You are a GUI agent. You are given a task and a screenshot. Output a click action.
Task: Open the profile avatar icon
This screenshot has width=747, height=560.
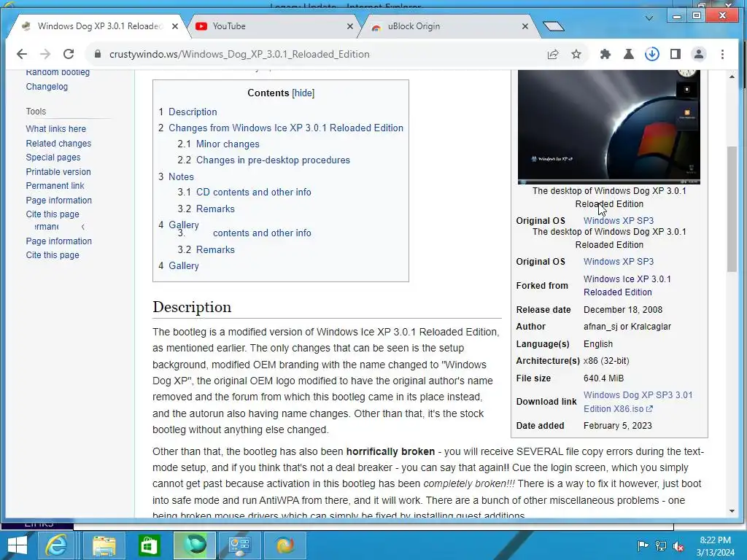point(699,54)
